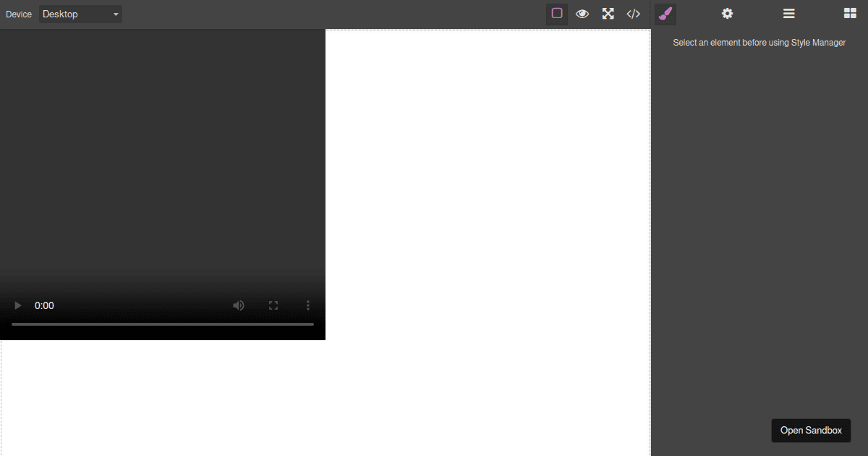The width and height of the screenshot is (868, 456).
Task: Expand the video to fullscreen
Action: click(273, 305)
